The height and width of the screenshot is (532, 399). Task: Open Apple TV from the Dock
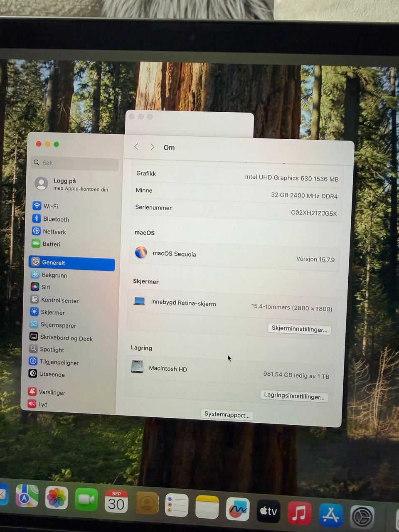tap(268, 511)
